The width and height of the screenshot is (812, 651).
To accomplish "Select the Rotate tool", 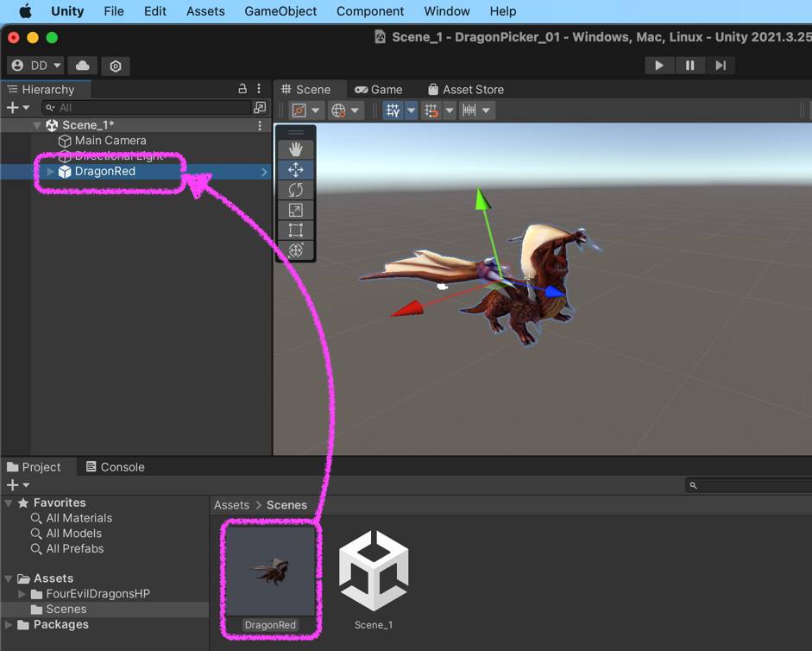I will click(295, 190).
